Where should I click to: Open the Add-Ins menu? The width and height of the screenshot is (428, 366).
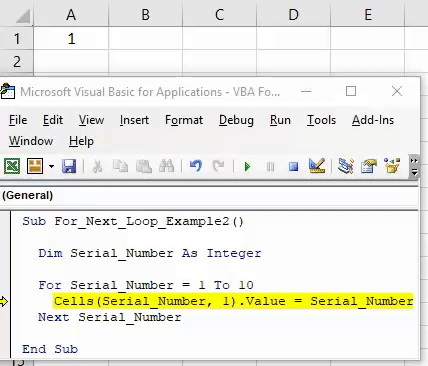click(x=373, y=120)
